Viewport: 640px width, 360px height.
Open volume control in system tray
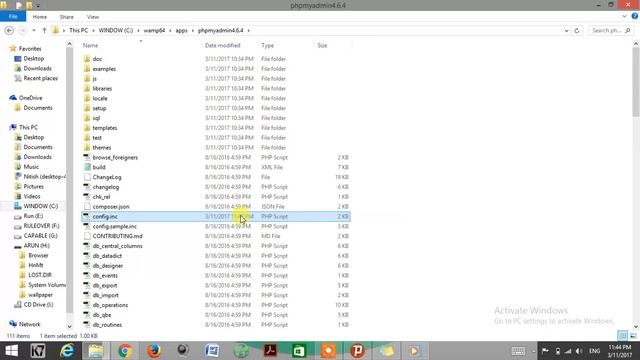click(579, 351)
